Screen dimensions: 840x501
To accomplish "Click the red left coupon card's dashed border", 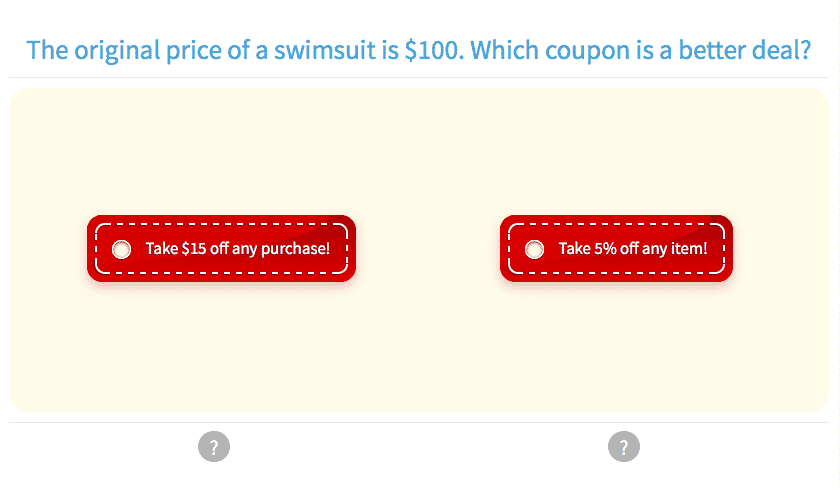I will (221, 225).
